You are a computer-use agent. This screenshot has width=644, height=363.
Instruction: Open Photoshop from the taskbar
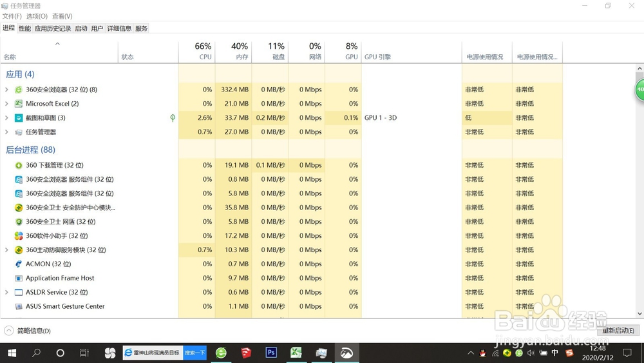(271, 353)
